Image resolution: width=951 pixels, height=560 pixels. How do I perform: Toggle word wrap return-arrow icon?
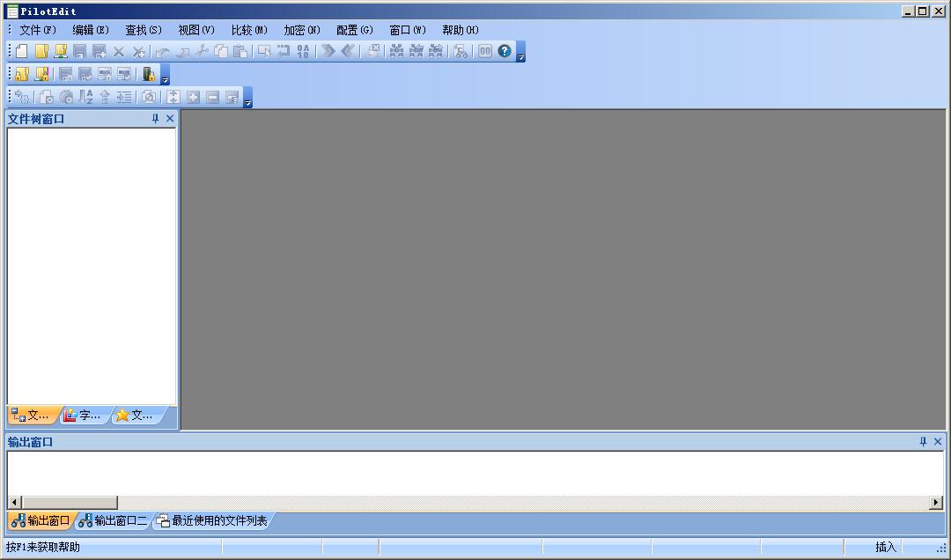[284, 52]
